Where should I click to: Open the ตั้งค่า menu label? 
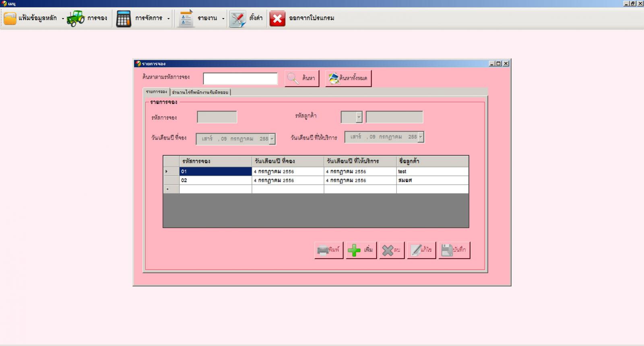pyautogui.click(x=256, y=18)
